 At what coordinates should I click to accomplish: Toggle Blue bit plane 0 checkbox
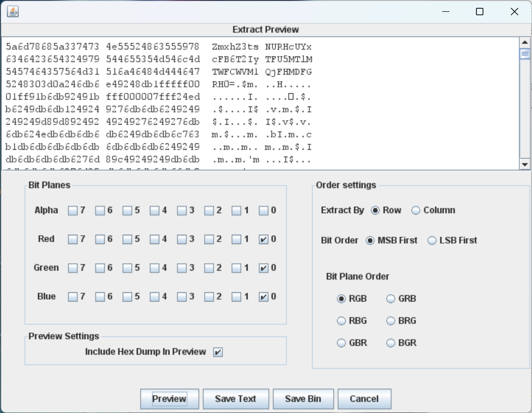(264, 297)
